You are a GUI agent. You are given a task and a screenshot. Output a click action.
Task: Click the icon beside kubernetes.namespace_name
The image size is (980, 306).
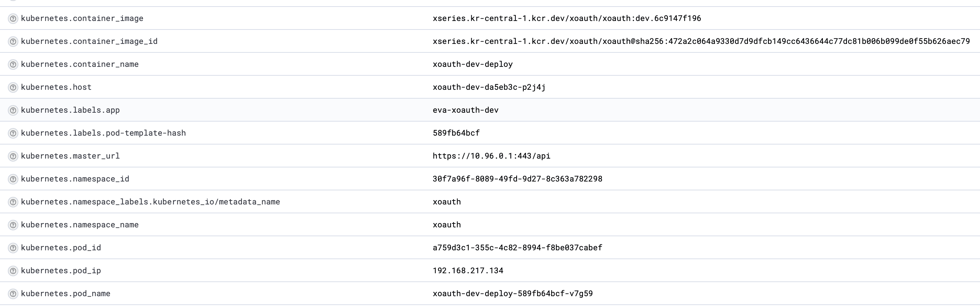[x=13, y=225]
